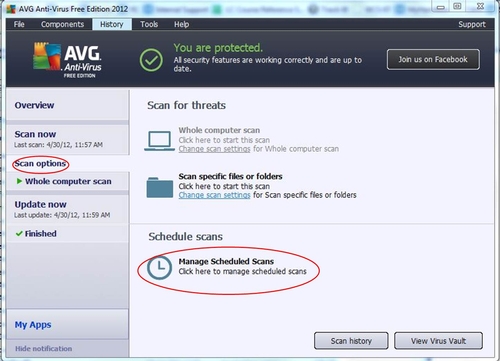Click the laptop icon for Whole computer scan
500x361 pixels.
point(159,141)
